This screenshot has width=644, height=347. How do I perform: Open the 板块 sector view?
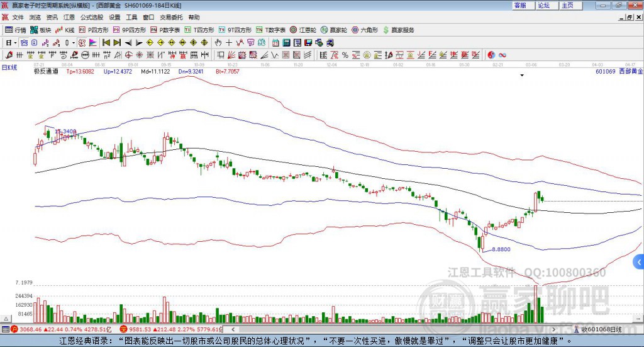[x=41, y=30]
